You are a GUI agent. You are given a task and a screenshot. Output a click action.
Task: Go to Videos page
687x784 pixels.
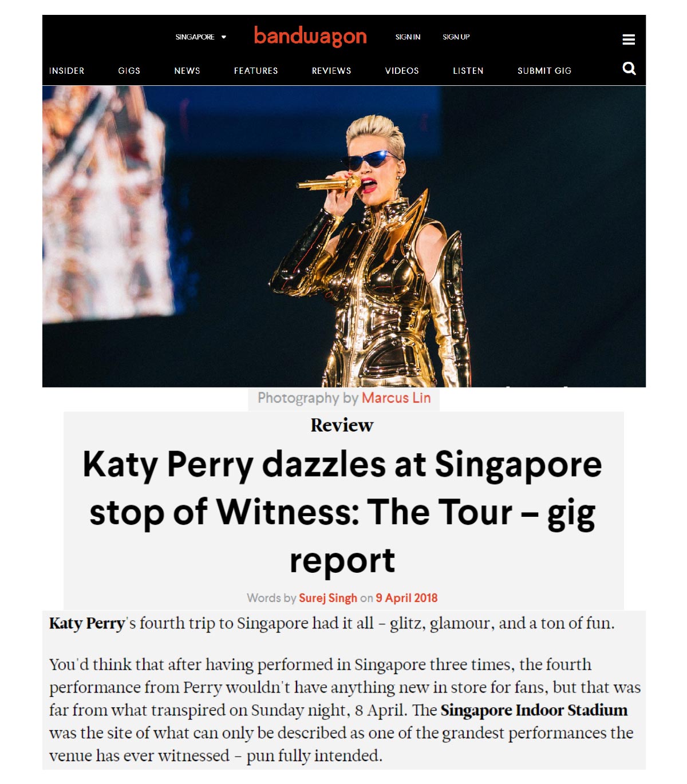pos(402,71)
